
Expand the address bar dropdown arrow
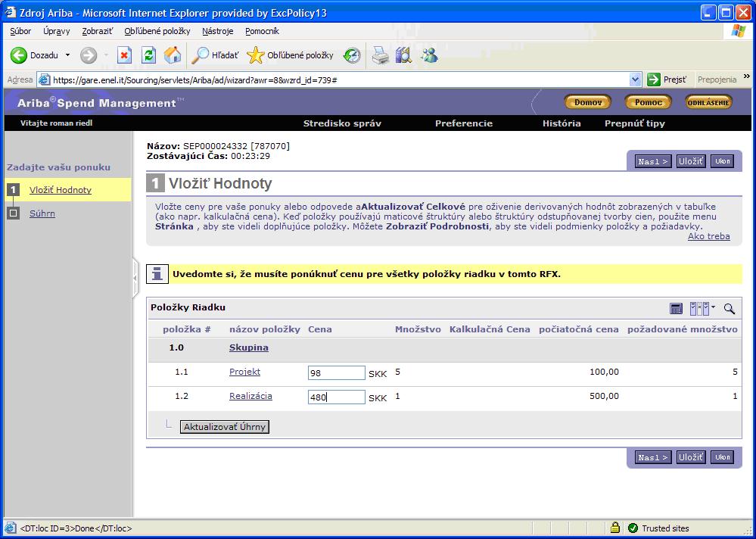(635, 79)
